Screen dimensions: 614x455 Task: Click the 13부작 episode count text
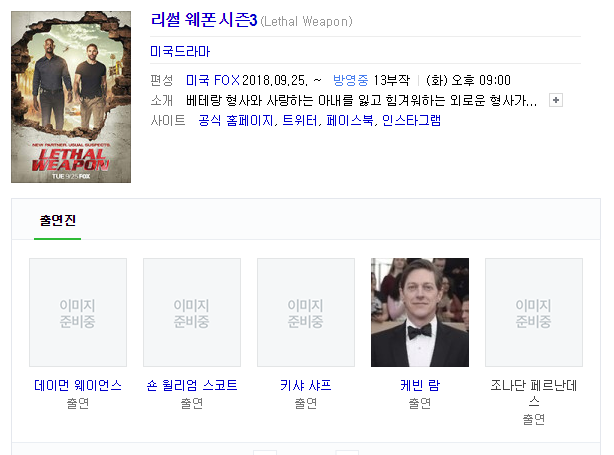[x=391, y=80]
